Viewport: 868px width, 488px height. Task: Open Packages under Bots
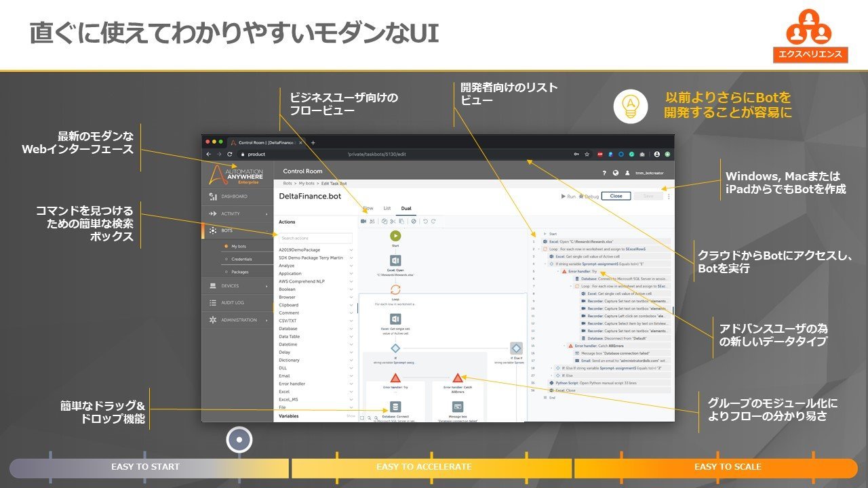click(239, 272)
